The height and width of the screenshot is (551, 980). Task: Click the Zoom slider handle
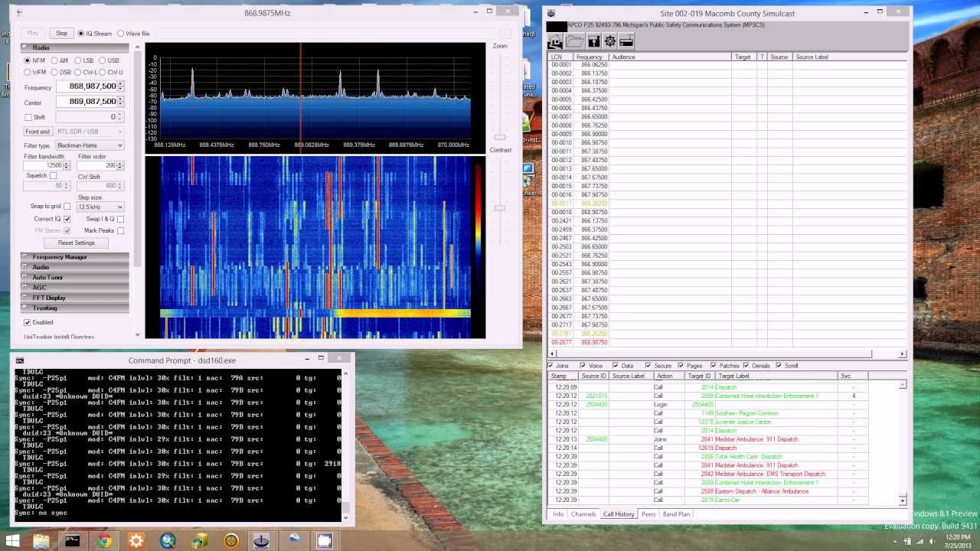(x=499, y=137)
